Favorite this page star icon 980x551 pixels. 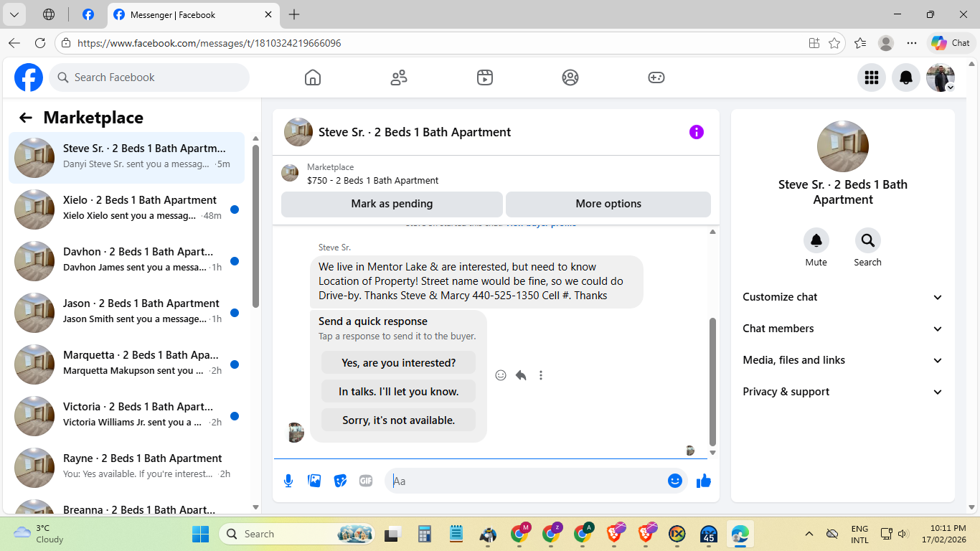click(x=834, y=43)
